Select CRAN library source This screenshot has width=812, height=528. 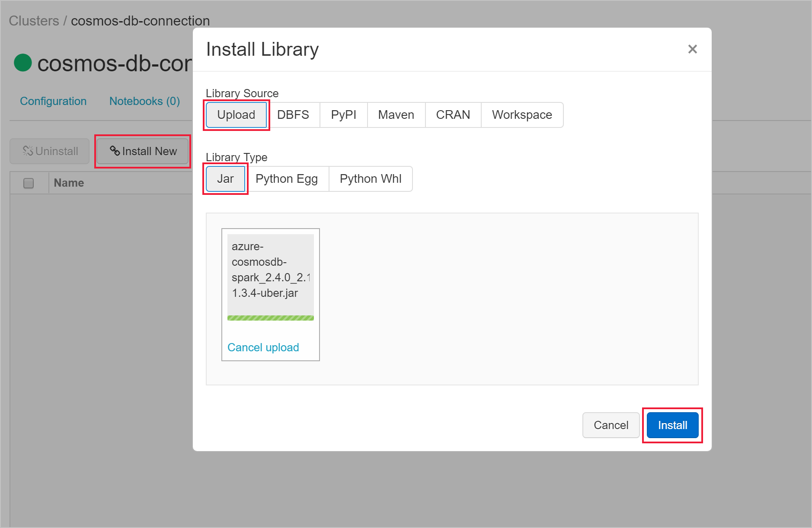[x=453, y=115]
